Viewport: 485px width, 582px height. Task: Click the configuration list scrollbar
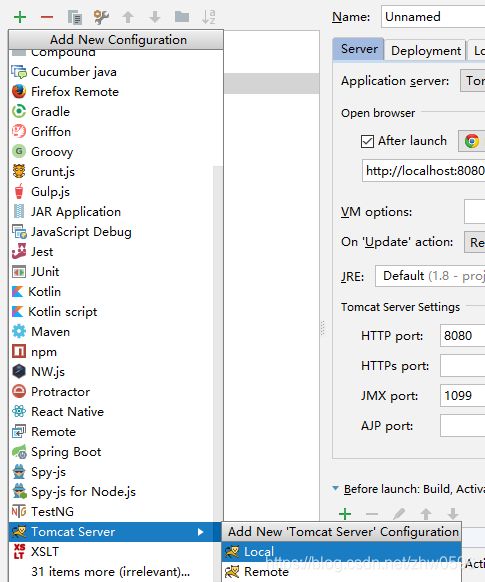(x=218, y=343)
